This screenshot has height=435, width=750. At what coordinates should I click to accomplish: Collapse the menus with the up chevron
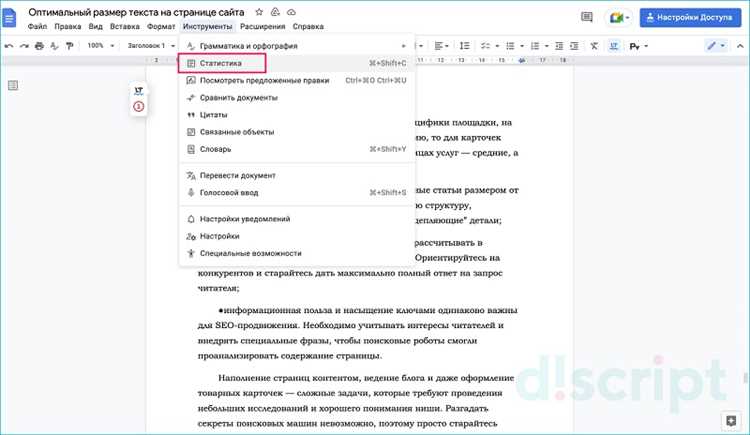(x=740, y=46)
